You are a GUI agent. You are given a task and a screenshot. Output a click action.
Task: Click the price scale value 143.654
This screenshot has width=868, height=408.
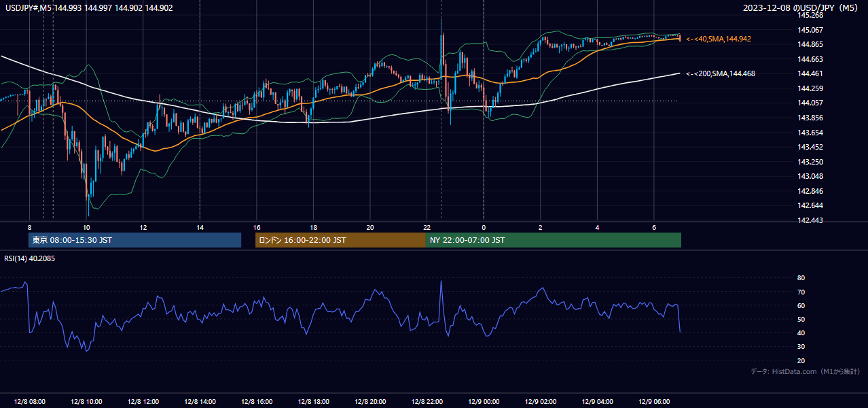pyautogui.click(x=810, y=133)
